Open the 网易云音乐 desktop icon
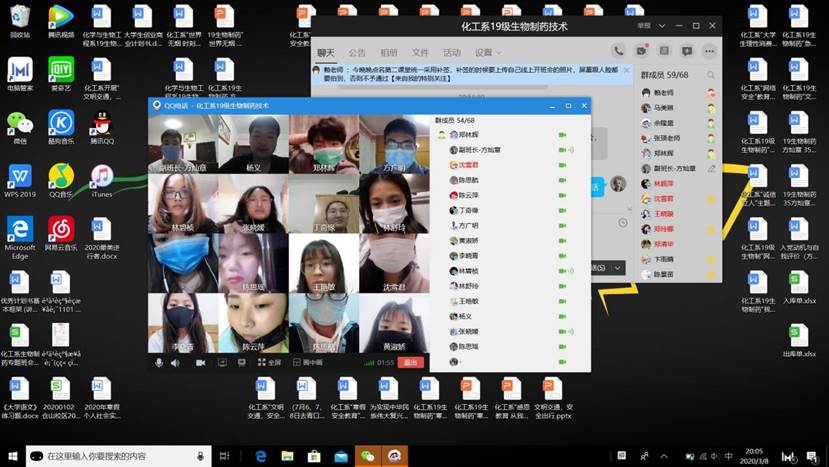Image resolution: width=829 pixels, height=467 pixels. (x=61, y=234)
